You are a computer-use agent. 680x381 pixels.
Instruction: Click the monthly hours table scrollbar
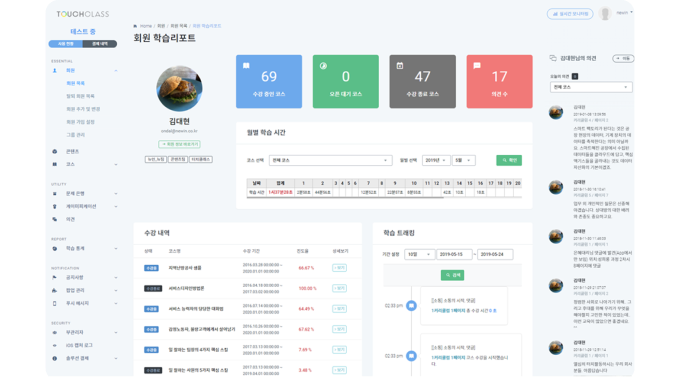[345, 197]
